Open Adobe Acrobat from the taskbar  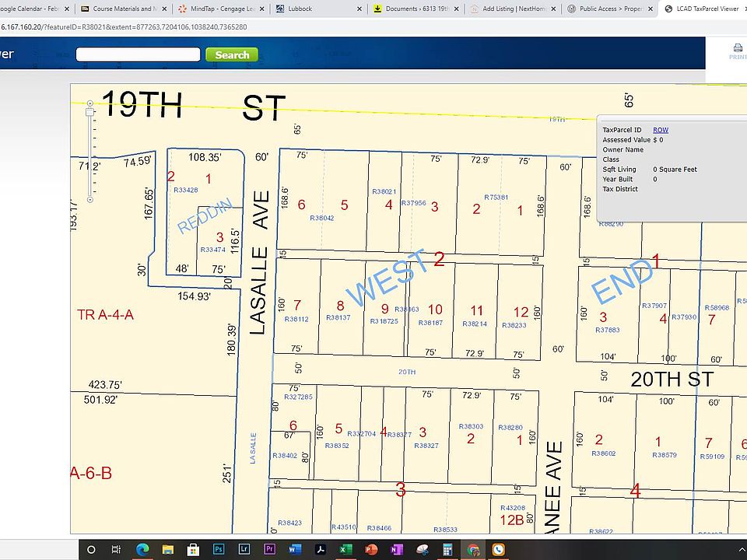pos(320,550)
